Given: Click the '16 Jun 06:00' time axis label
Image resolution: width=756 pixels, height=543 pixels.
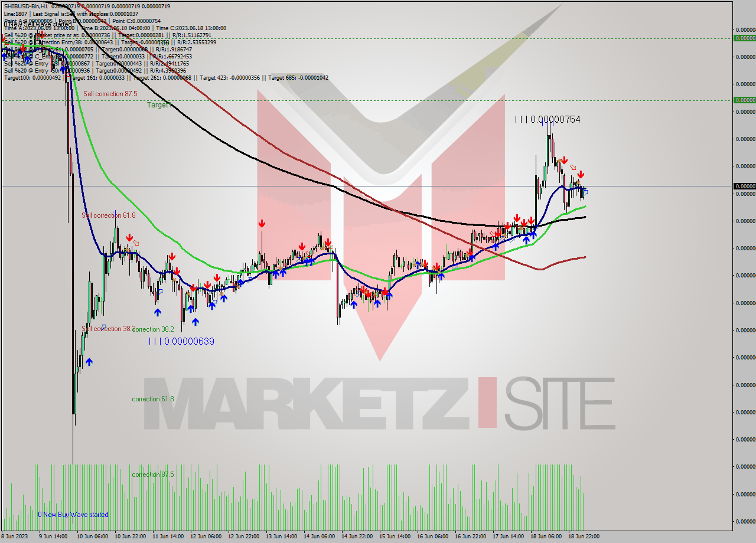Looking at the screenshot, I should point(432,536).
